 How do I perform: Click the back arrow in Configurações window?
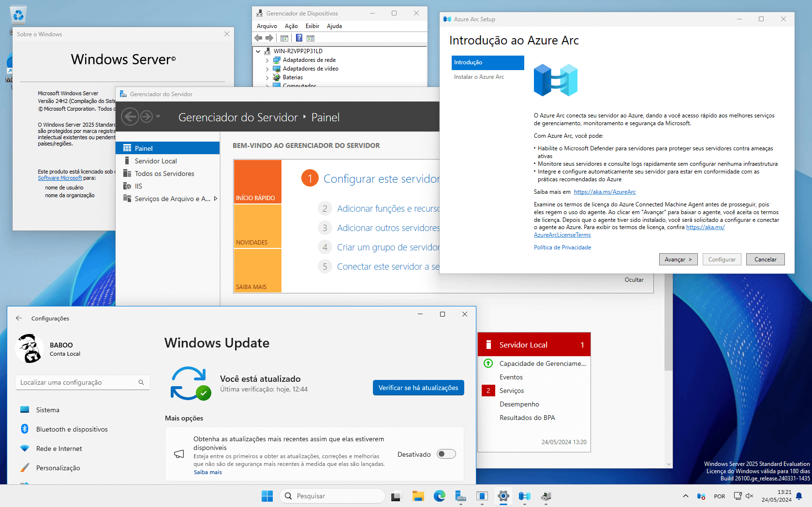[x=19, y=318]
